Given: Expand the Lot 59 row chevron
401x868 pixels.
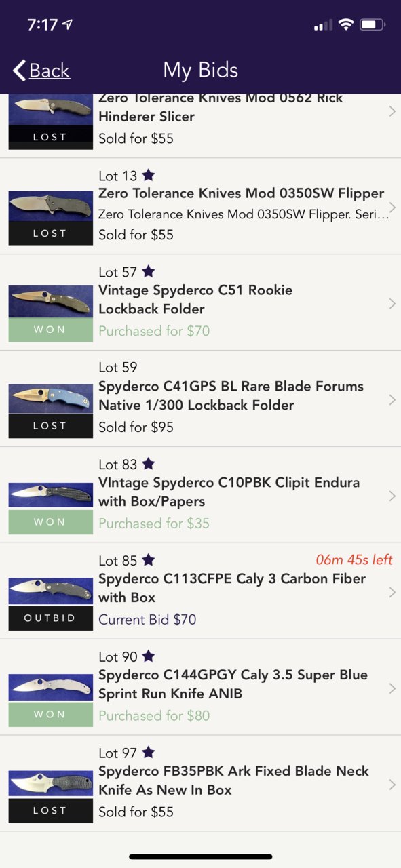Looking at the screenshot, I should pos(392,399).
